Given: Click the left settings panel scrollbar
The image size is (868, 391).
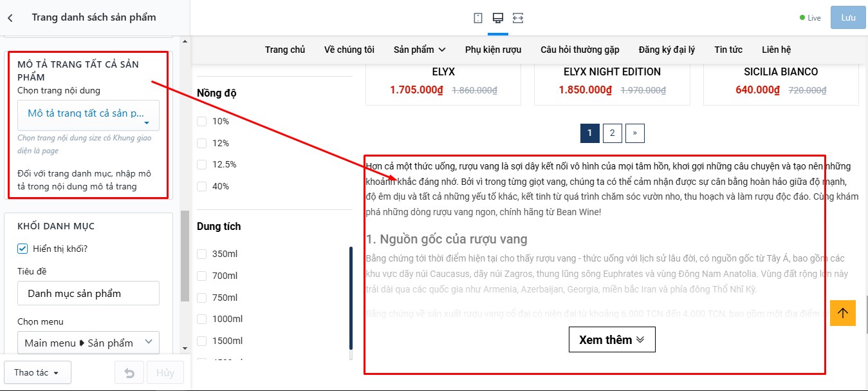Looking at the screenshot, I should point(185,256).
